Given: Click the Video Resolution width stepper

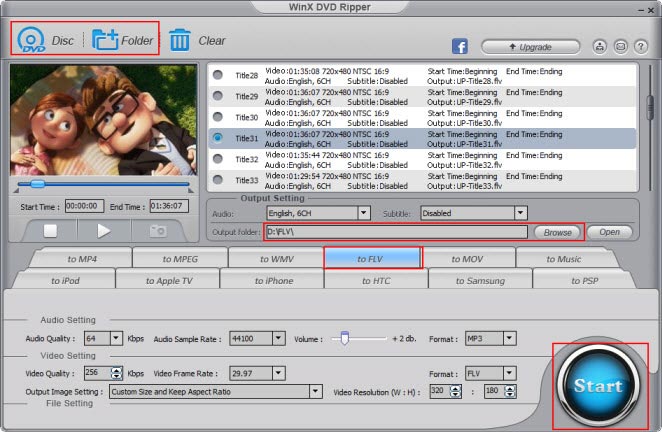Looking at the screenshot, I should 456,391.
